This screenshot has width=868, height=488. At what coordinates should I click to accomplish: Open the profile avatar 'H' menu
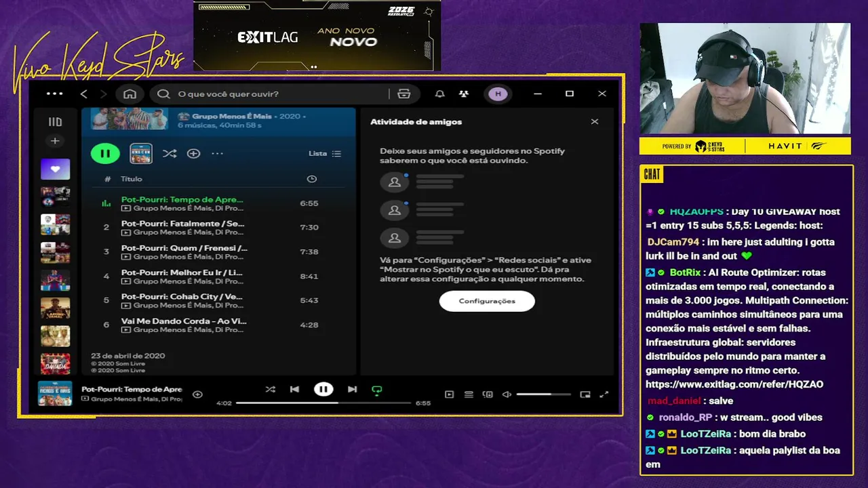coord(498,94)
